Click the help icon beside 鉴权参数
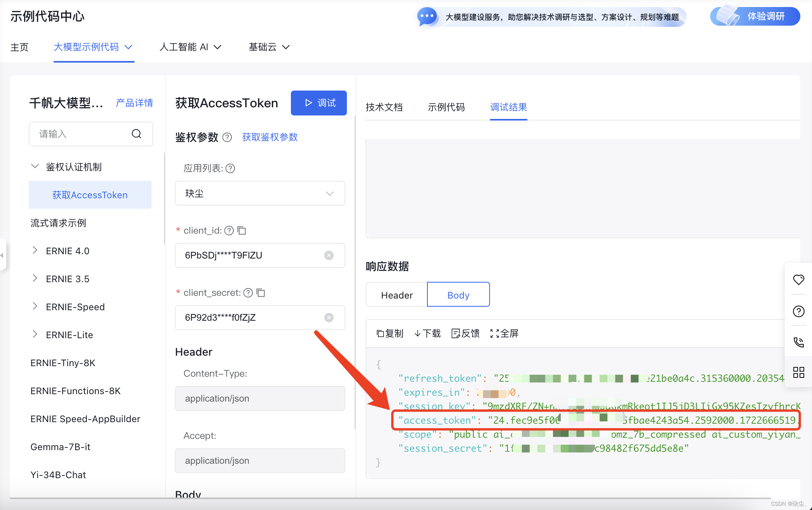812x510 pixels. click(x=227, y=137)
